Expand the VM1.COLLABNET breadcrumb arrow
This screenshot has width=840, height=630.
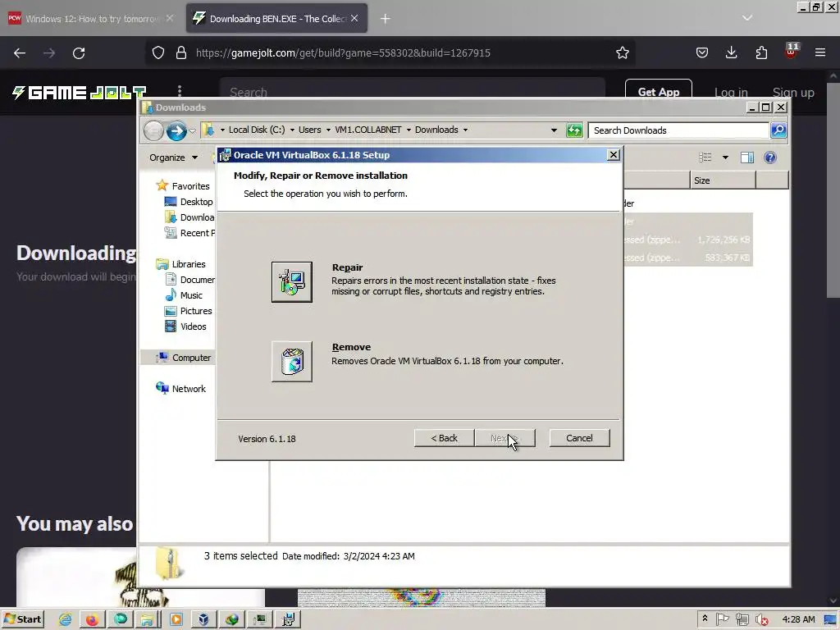[x=409, y=130]
